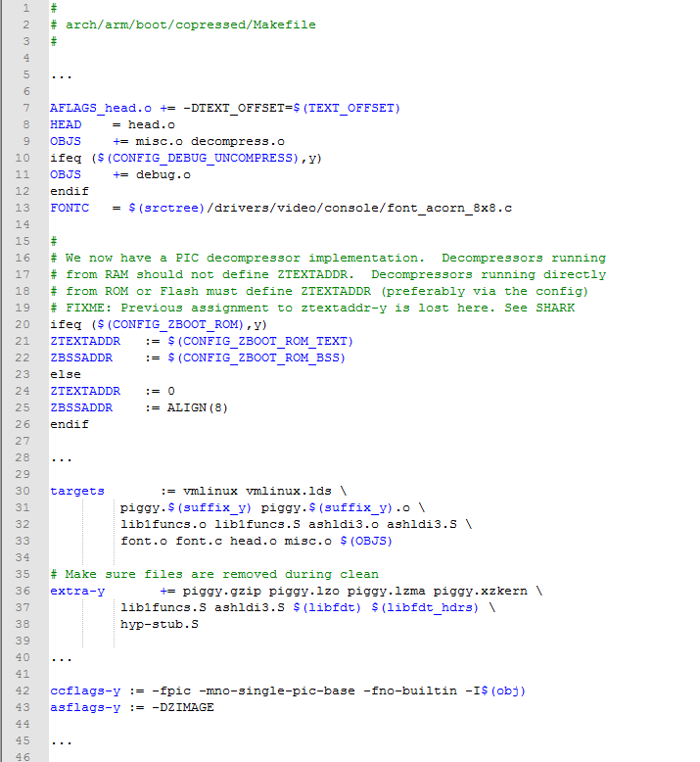The height and width of the screenshot is (762, 700).
Task: Click line number 42 in the gutter
Action: coord(23,691)
